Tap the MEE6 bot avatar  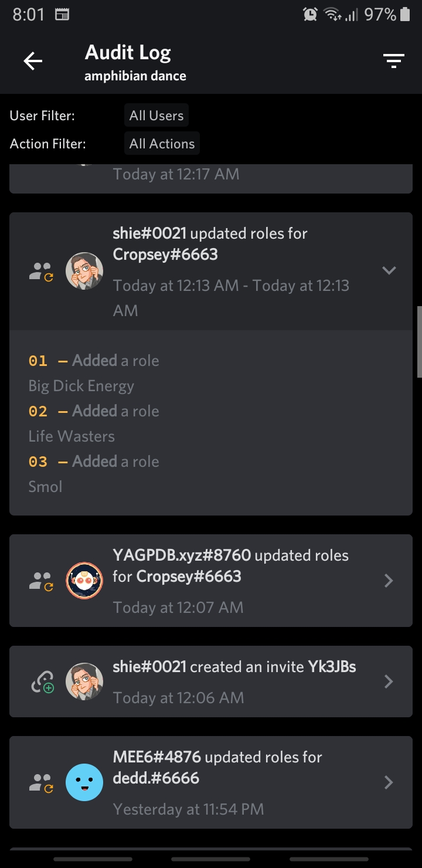click(x=84, y=782)
